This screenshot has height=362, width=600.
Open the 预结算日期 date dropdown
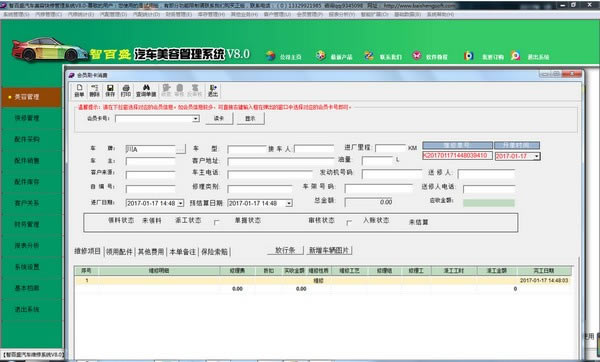289,203
